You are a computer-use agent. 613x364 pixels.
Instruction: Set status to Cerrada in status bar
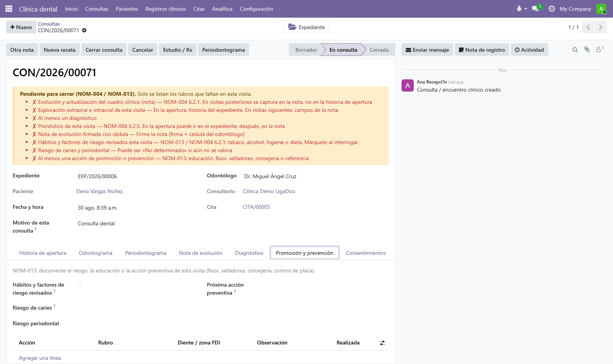(x=379, y=50)
